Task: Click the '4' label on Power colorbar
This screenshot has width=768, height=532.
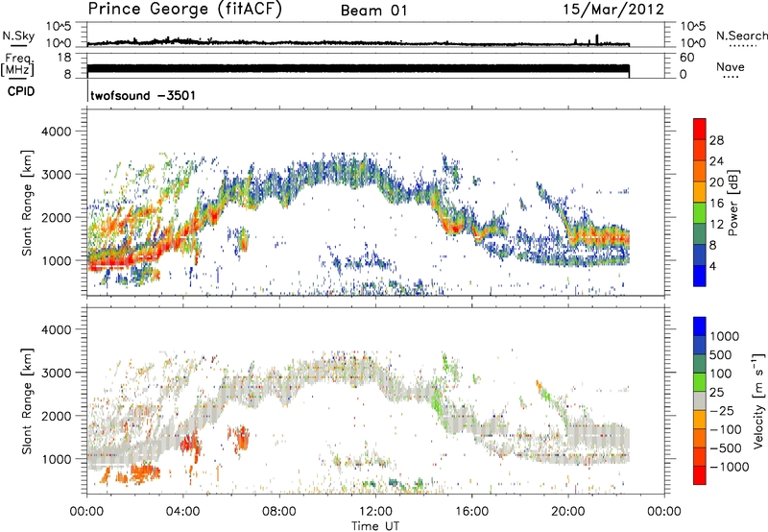Action: pyautogui.click(x=712, y=266)
